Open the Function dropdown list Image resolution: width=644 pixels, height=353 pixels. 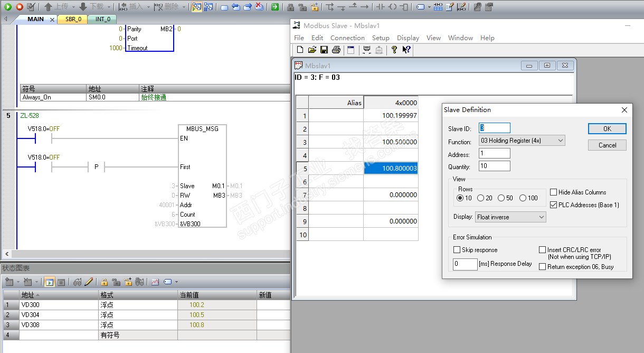point(560,141)
